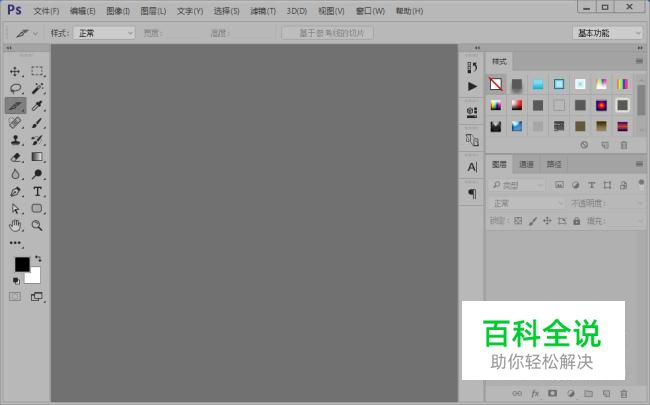
Task: Select the Horizontal Type tool
Action: coord(37,192)
